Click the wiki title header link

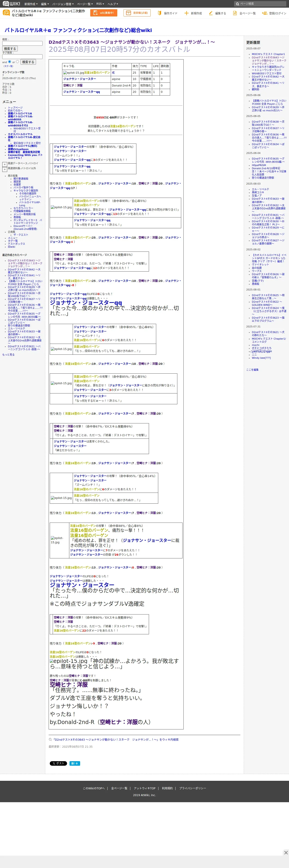[x=78, y=30]
